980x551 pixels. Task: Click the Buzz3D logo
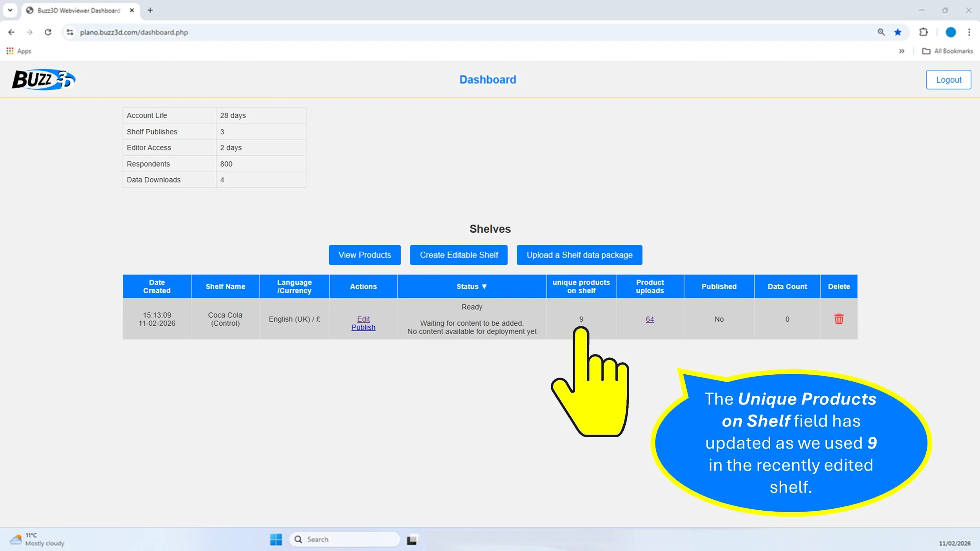pyautogui.click(x=44, y=80)
